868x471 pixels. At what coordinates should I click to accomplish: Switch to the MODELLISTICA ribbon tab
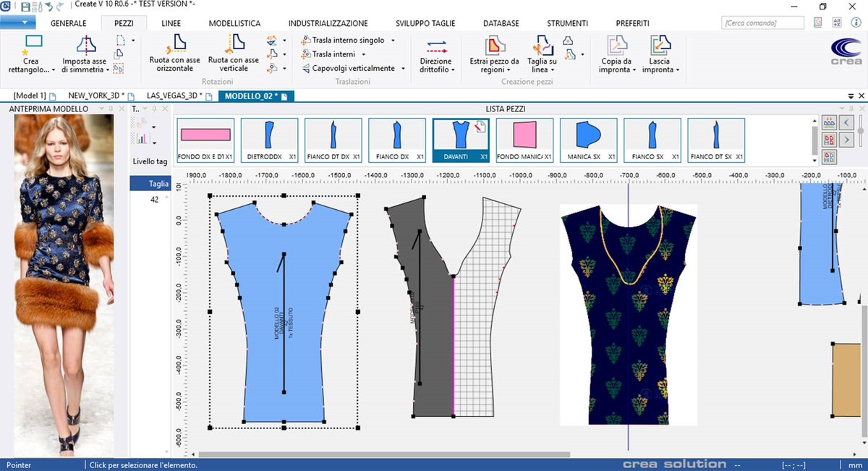click(x=234, y=22)
